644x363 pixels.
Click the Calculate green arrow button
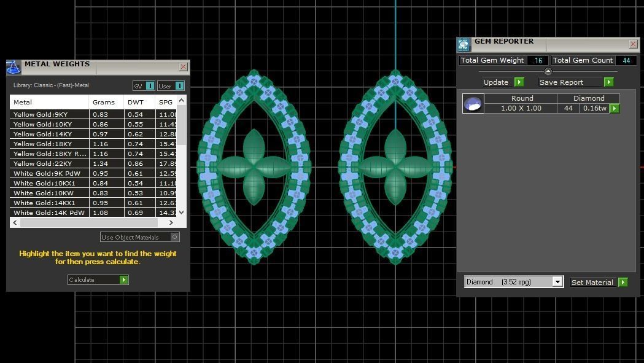click(123, 279)
